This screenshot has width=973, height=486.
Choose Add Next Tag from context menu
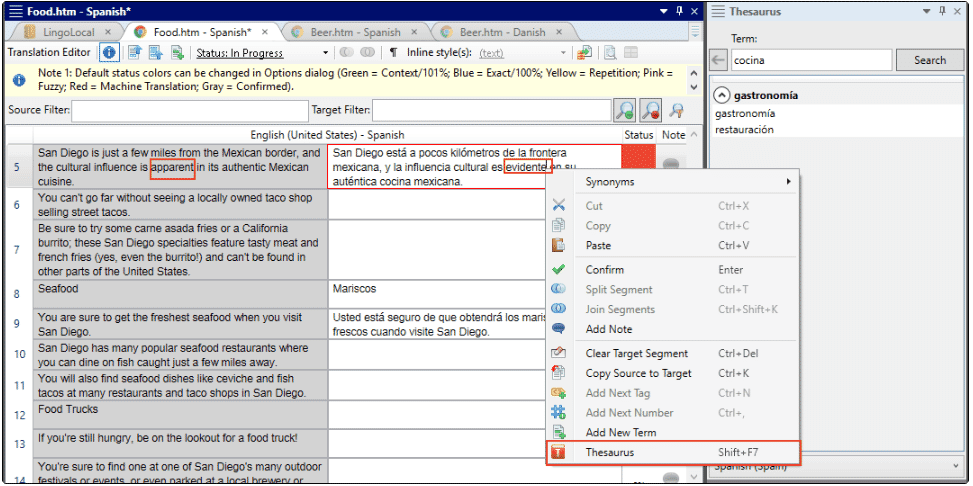point(673,393)
